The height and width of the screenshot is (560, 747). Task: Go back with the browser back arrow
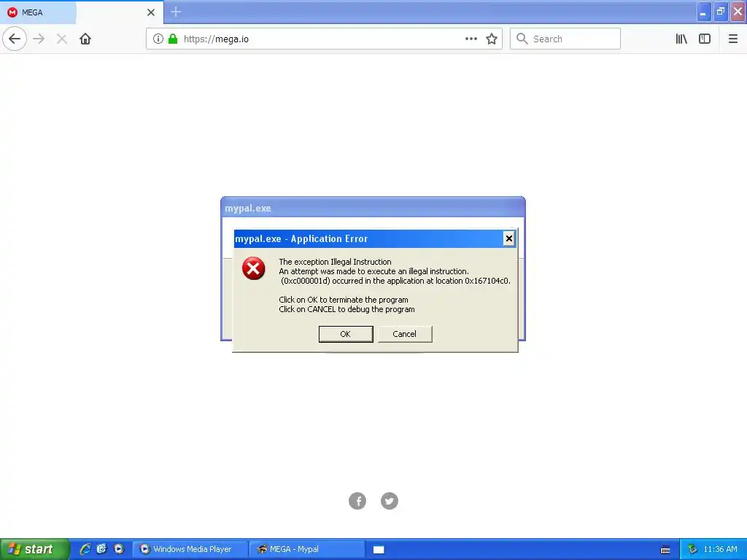click(x=15, y=39)
